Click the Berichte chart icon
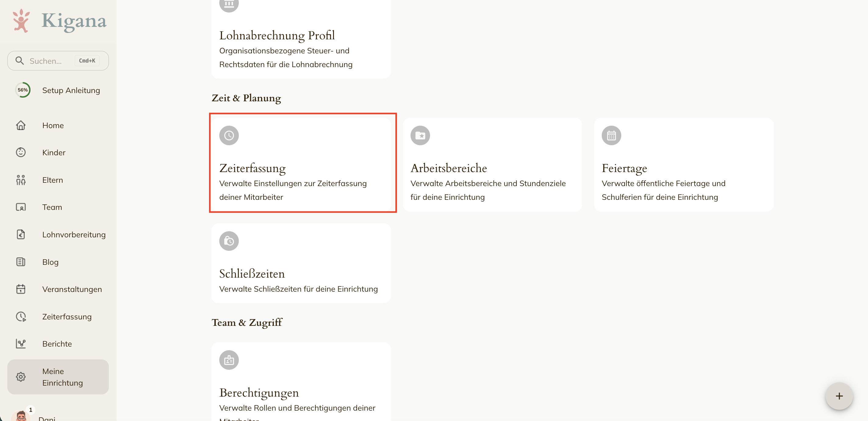Image resolution: width=868 pixels, height=421 pixels. click(x=21, y=344)
